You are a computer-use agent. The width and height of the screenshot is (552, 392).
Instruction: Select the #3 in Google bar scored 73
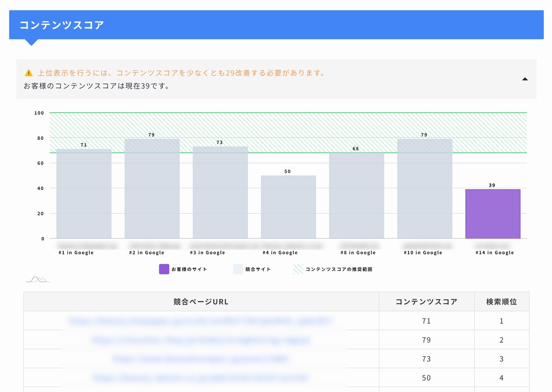point(220,192)
